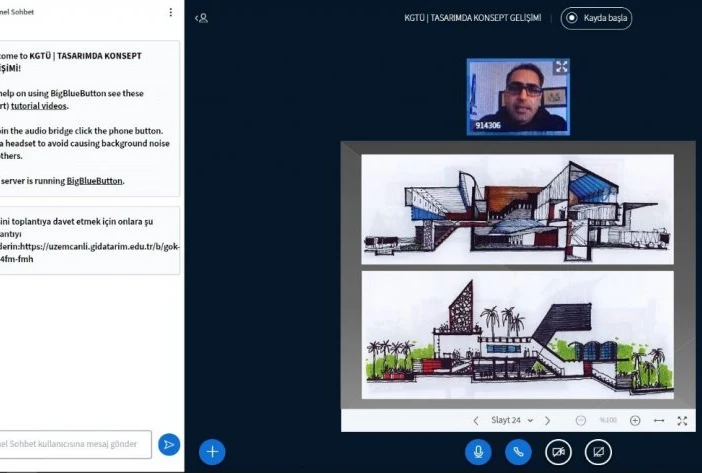The image size is (702, 473).
Task: Send the chat message
Action: (169, 444)
